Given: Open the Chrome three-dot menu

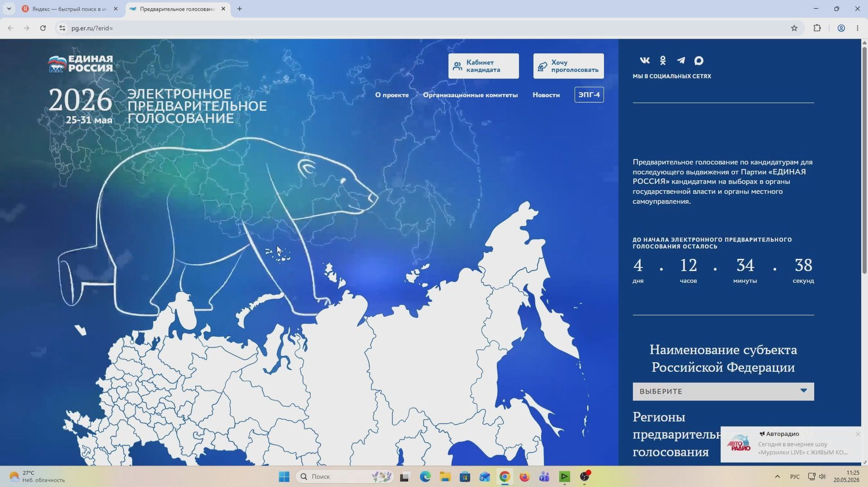Looking at the screenshot, I should 858,28.
